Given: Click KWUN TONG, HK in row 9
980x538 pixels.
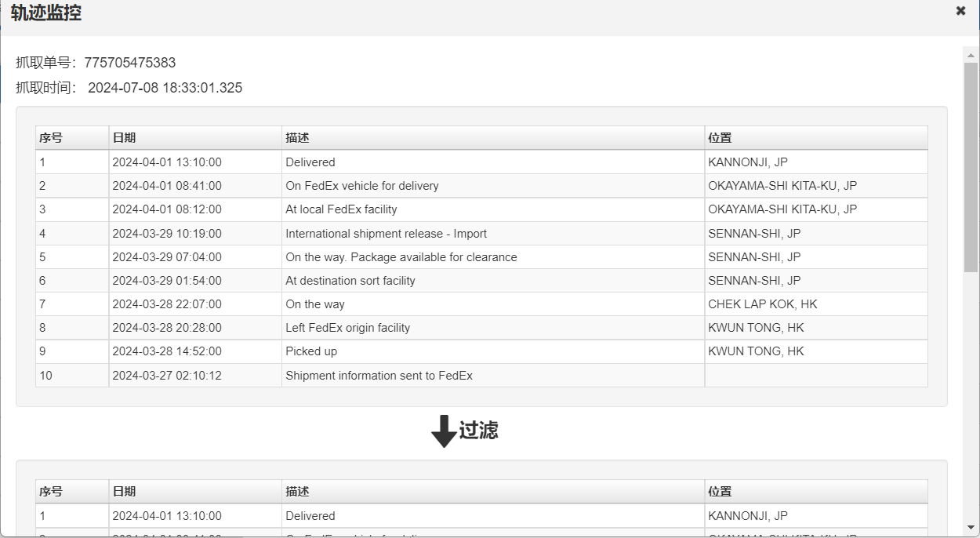Looking at the screenshot, I should tap(756, 351).
